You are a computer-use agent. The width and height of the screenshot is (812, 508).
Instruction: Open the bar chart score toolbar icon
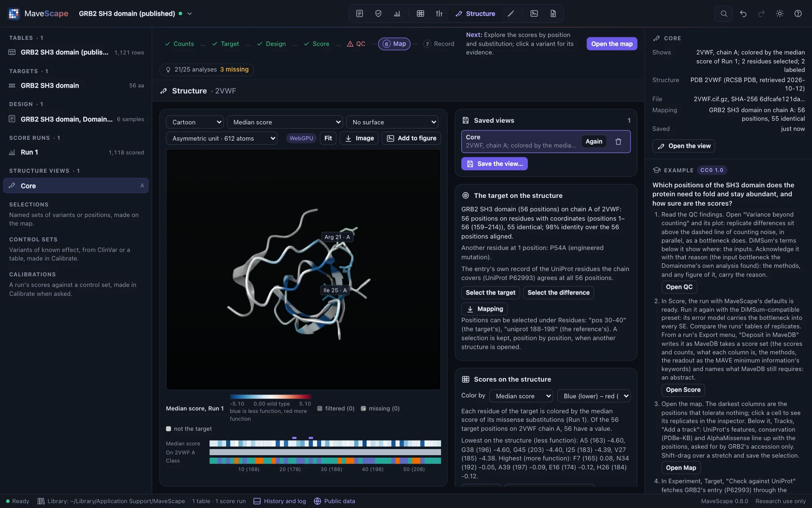coord(397,13)
